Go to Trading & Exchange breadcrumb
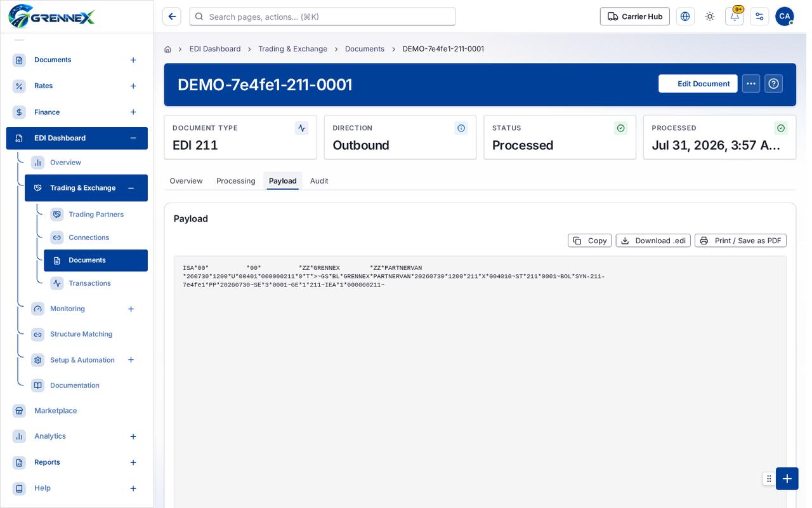Viewport: 812px width, 508px height. tap(293, 49)
